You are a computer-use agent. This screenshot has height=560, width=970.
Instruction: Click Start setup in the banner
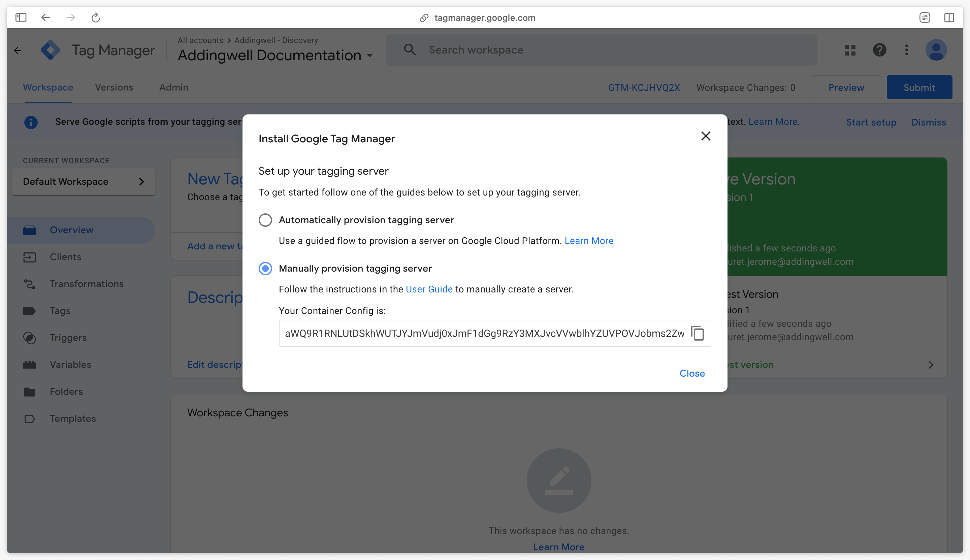pyautogui.click(x=871, y=122)
